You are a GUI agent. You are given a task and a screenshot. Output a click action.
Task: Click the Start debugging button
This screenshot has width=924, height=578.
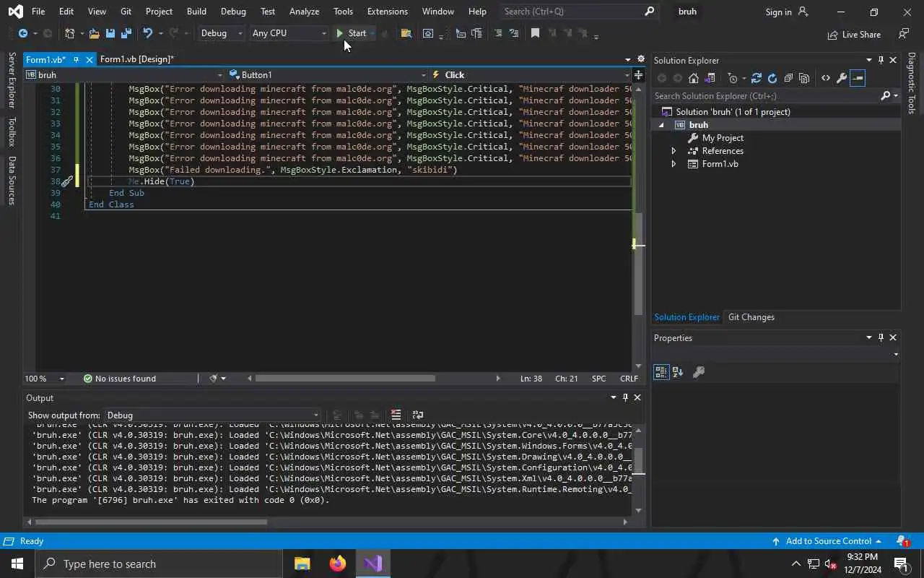coord(352,33)
